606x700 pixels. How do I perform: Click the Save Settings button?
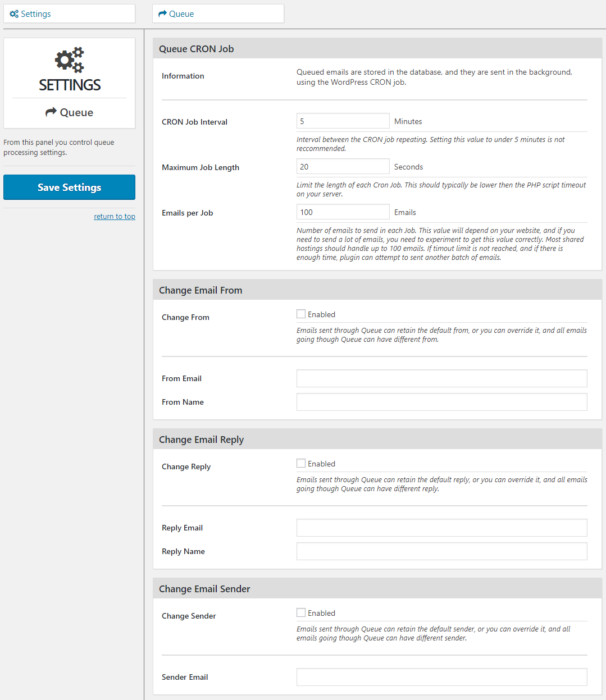point(69,187)
